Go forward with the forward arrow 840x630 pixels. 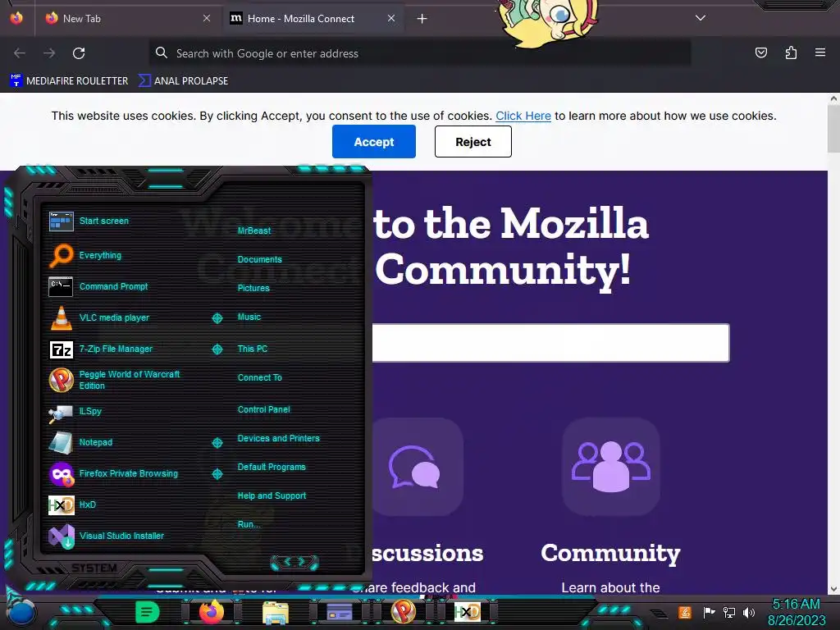coord(49,53)
